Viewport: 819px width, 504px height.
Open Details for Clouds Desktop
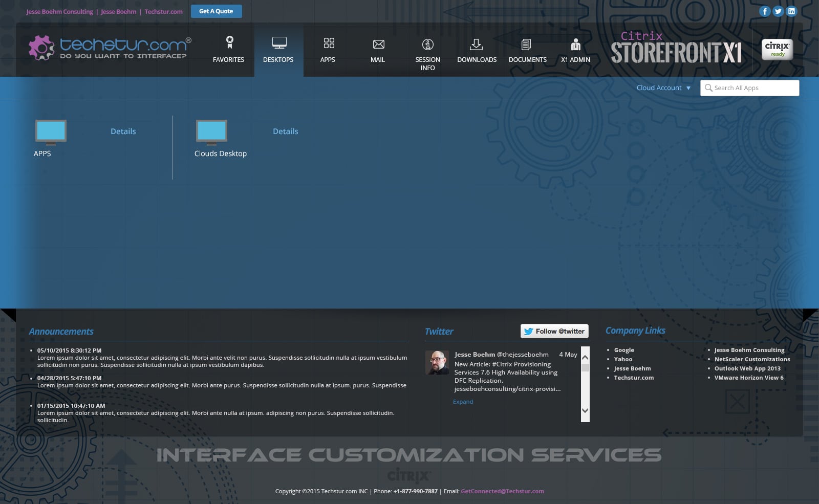[285, 132]
